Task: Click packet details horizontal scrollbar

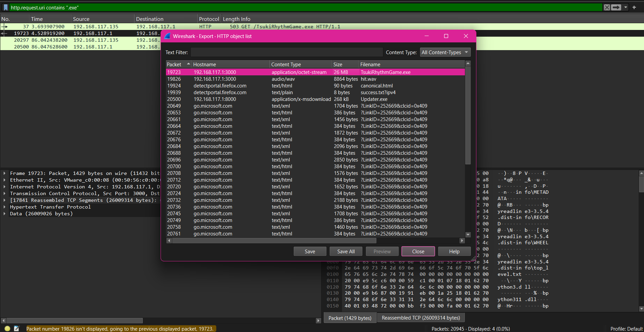Action: tap(74, 321)
